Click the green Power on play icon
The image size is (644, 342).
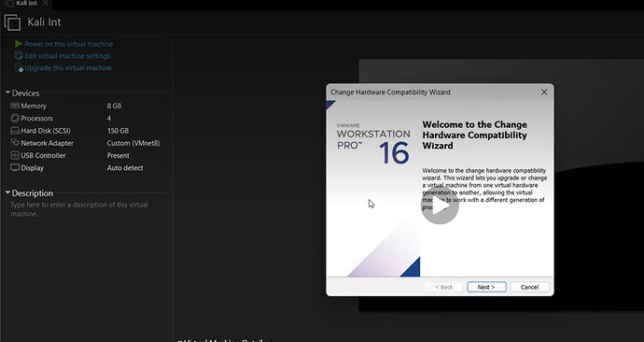(19, 44)
